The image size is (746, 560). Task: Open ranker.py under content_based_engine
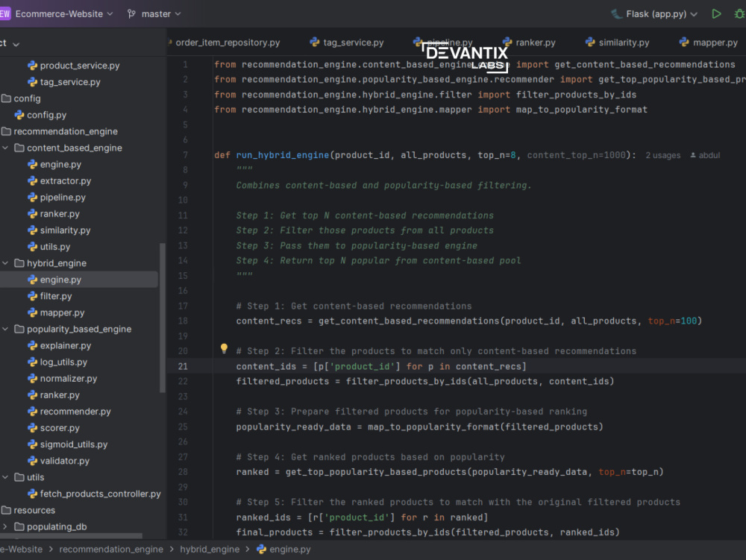pyautogui.click(x=60, y=213)
